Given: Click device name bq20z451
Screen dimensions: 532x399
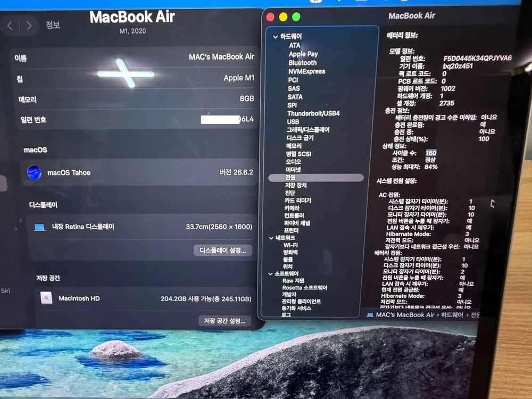Looking at the screenshot, I should [458, 66].
